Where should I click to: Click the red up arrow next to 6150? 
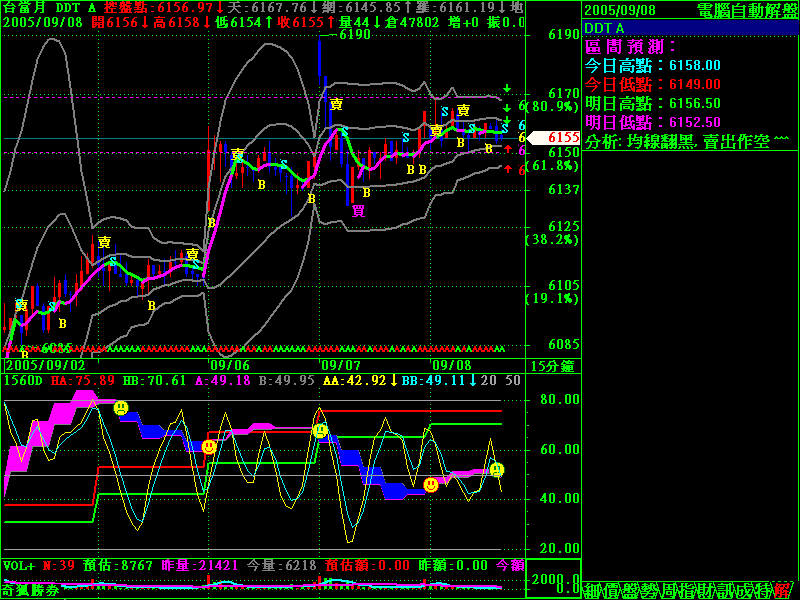[508, 149]
